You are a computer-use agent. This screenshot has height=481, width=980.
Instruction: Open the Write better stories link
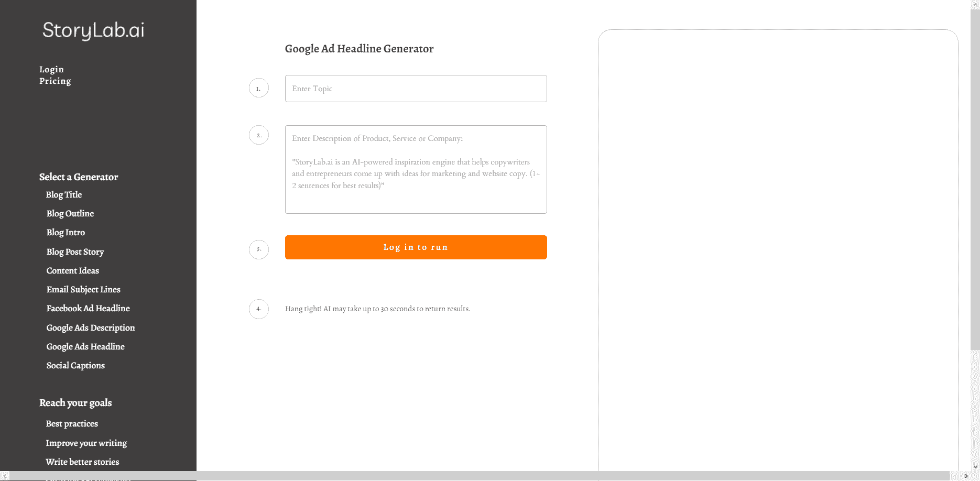tap(82, 462)
